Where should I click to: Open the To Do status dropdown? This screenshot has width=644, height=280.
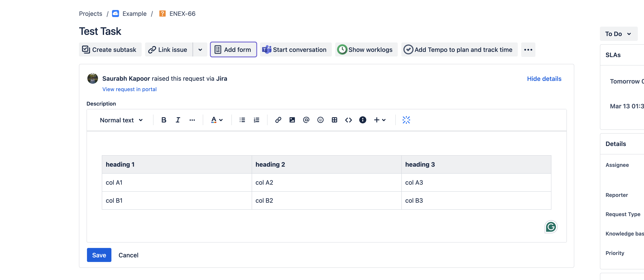coord(618,34)
